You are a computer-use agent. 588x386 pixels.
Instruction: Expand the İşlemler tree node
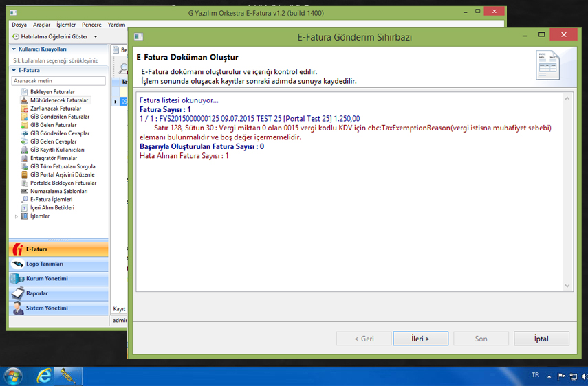[17, 216]
